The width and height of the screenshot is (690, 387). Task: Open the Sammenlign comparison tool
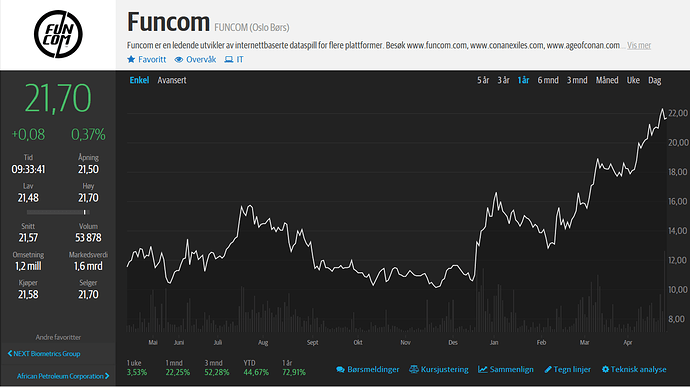pyautogui.click(x=511, y=369)
